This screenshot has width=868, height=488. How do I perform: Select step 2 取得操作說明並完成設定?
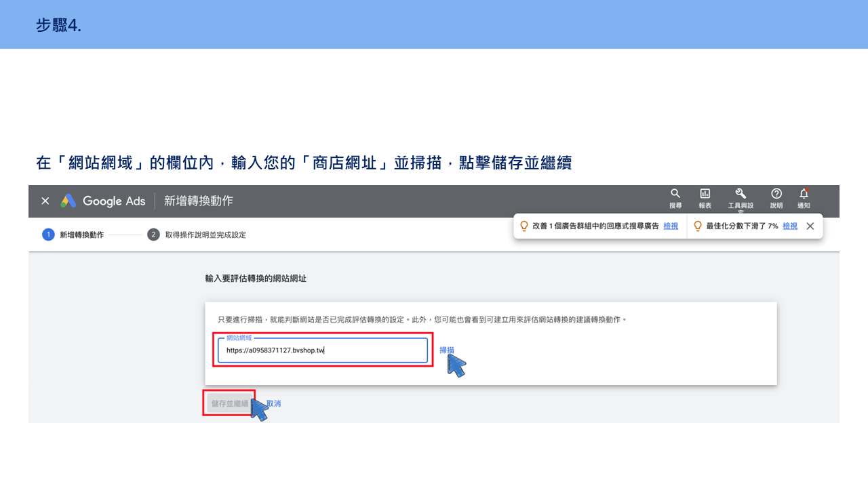click(197, 235)
